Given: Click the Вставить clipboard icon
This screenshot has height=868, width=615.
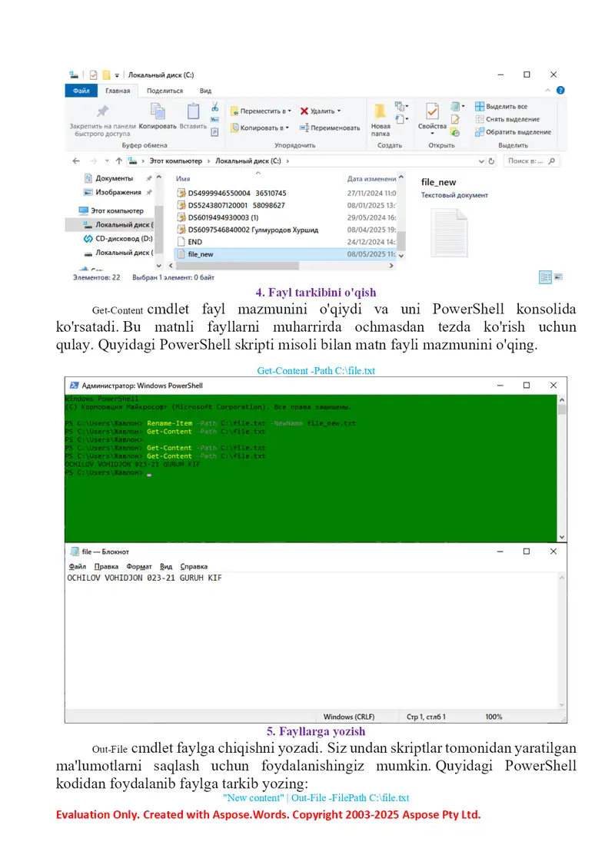Looking at the screenshot, I should (x=193, y=111).
